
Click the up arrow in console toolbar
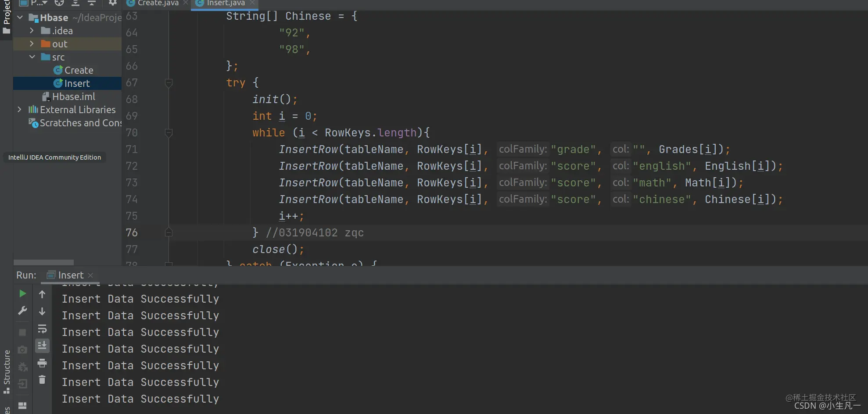pos(42,294)
